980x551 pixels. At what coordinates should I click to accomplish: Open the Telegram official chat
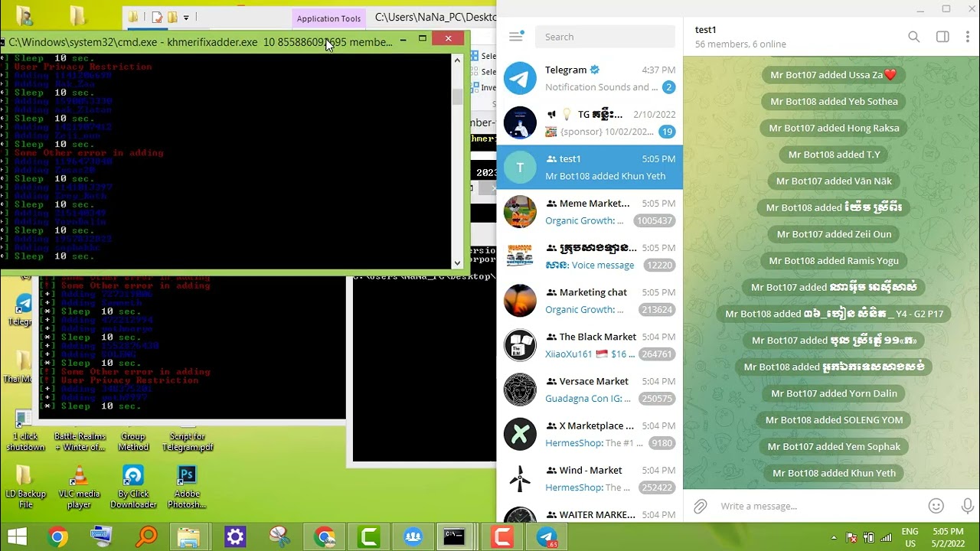click(x=590, y=78)
